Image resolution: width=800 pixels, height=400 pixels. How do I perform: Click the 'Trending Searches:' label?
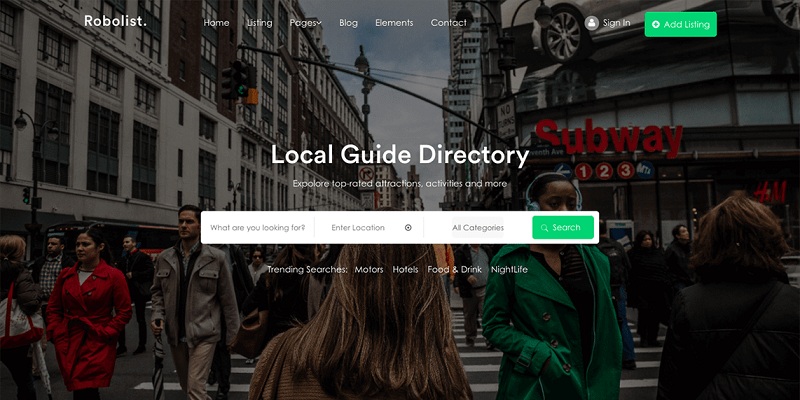[x=307, y=269]
